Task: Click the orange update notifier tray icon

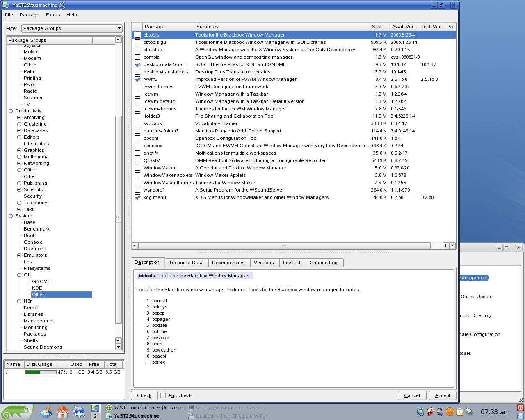Action: (450, 412)
